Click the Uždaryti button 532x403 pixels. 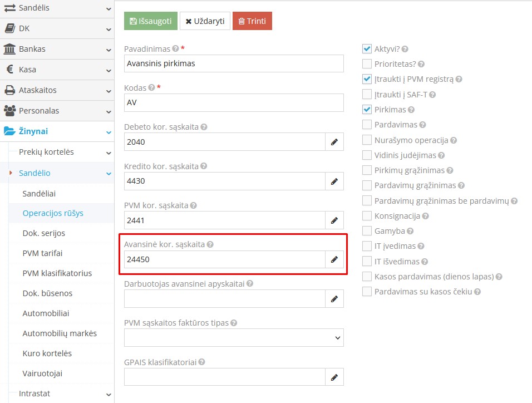(205, 21)
